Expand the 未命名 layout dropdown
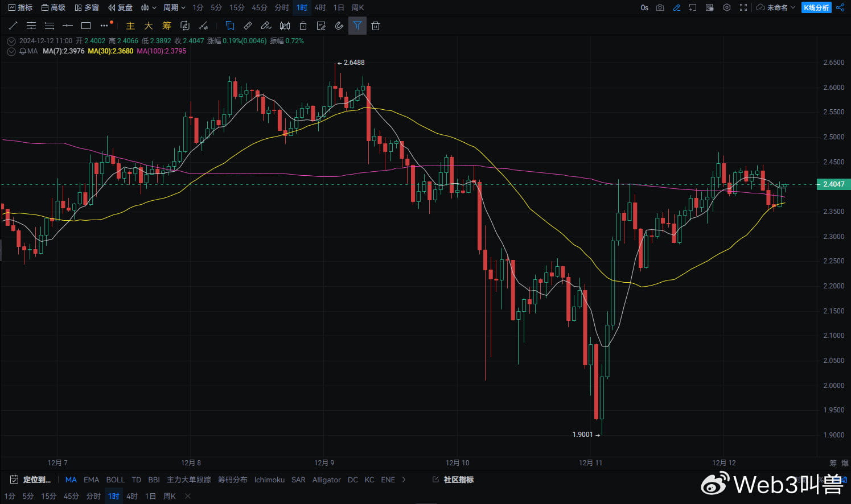 tap(776, 7)
